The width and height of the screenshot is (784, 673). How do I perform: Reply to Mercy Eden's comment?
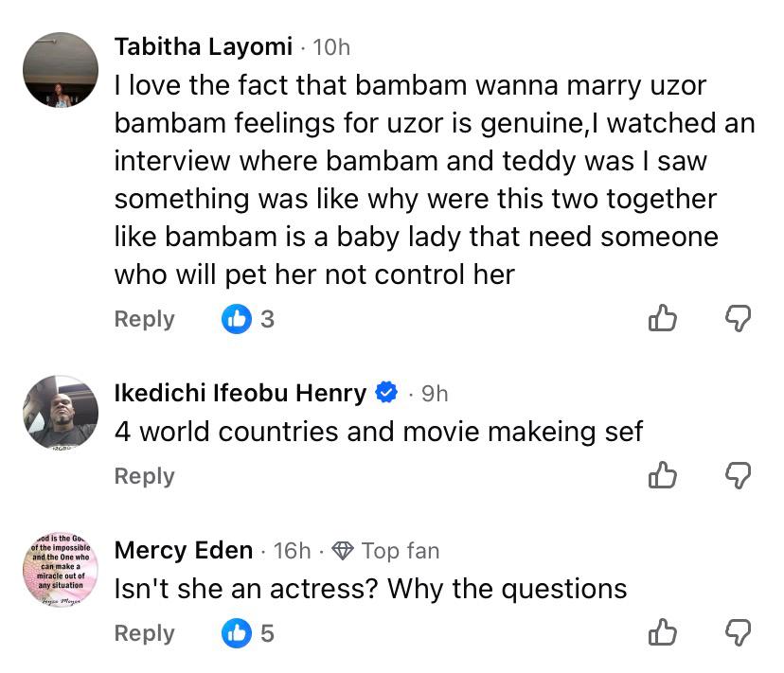click(144, 633)
